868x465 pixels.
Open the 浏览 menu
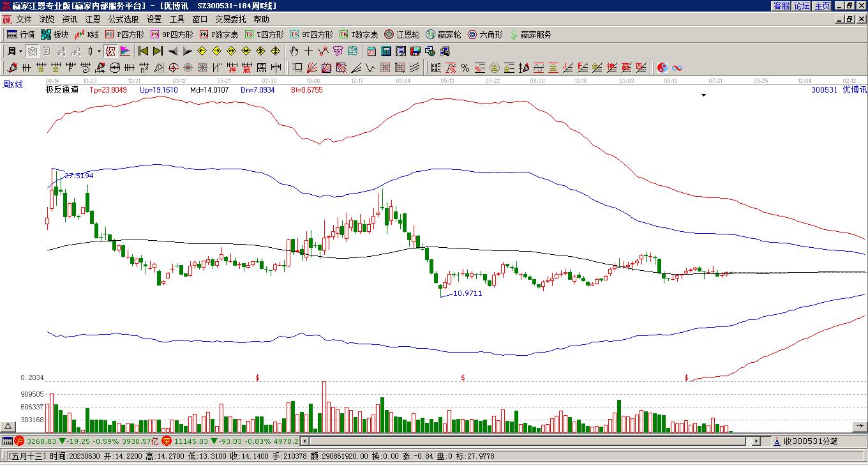coord(47,19)
